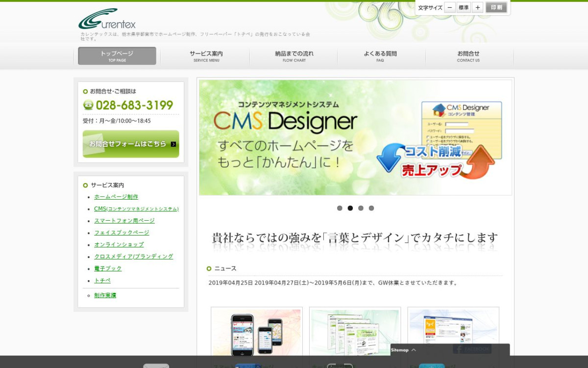Select the third carousel dot

[361, 208]
